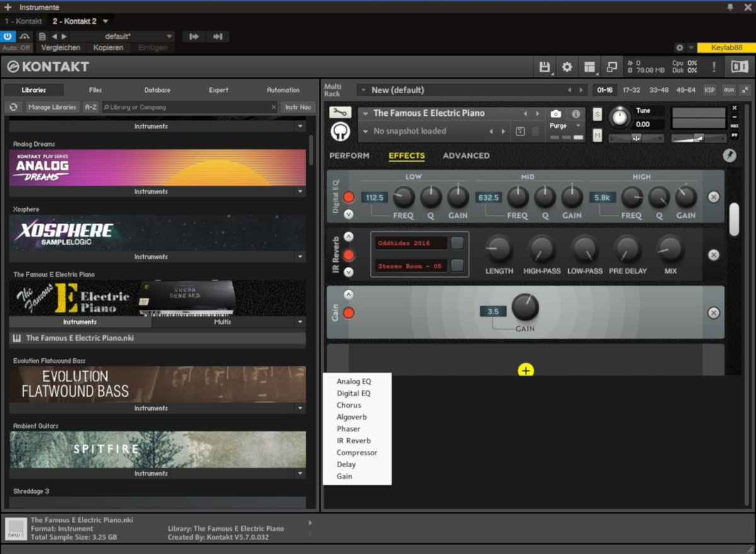Click the yellow plus add-effect button
Image resolution: width=756 pixels, height=554 pixels.
526,370
